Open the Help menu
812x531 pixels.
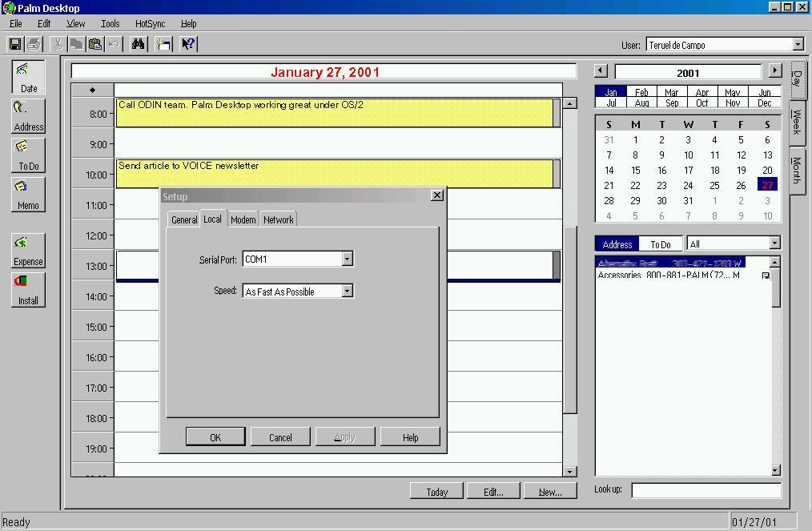pyautogui.click(x=188, y=24)
